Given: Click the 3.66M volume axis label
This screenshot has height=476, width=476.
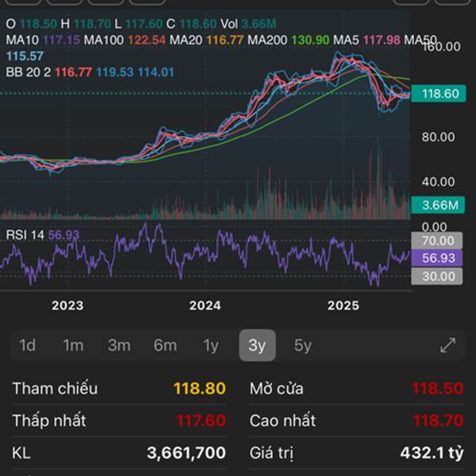Looking at the screenshot, I should coord(438,205).
